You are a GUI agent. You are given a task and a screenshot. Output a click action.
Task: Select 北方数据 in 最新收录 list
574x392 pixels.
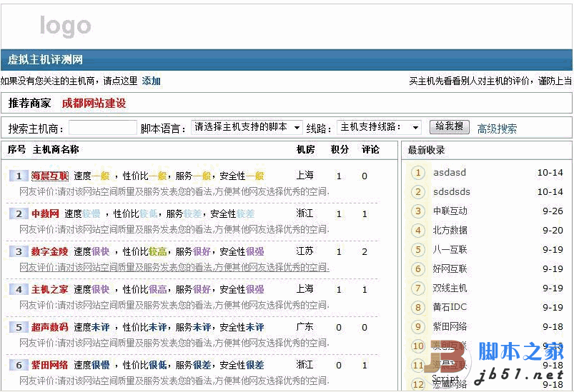click(x=450, y=231)
